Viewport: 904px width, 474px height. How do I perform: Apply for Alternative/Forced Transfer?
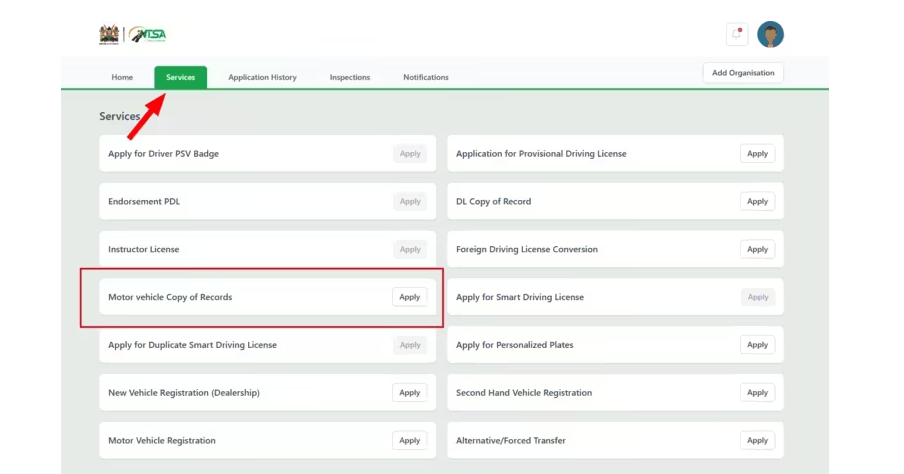click(757, 441)
